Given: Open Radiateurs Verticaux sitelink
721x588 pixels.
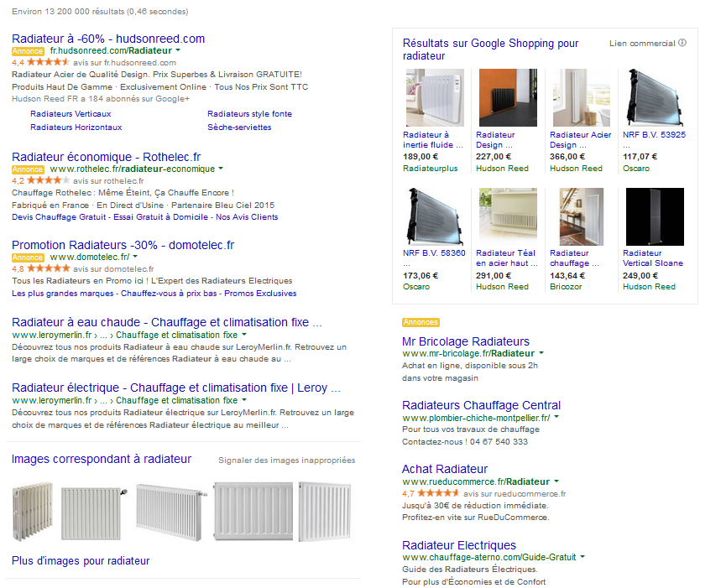Looking at the screenshot, I should point(71,113).
